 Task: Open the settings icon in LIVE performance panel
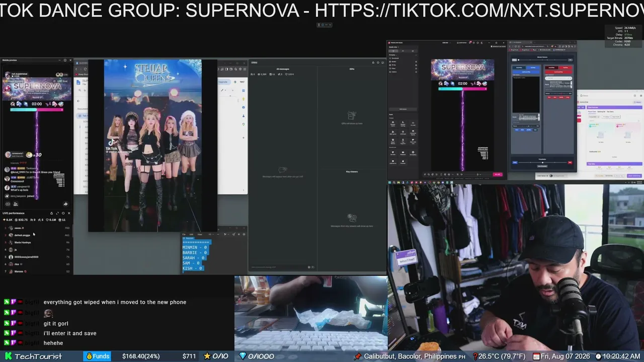63,213
